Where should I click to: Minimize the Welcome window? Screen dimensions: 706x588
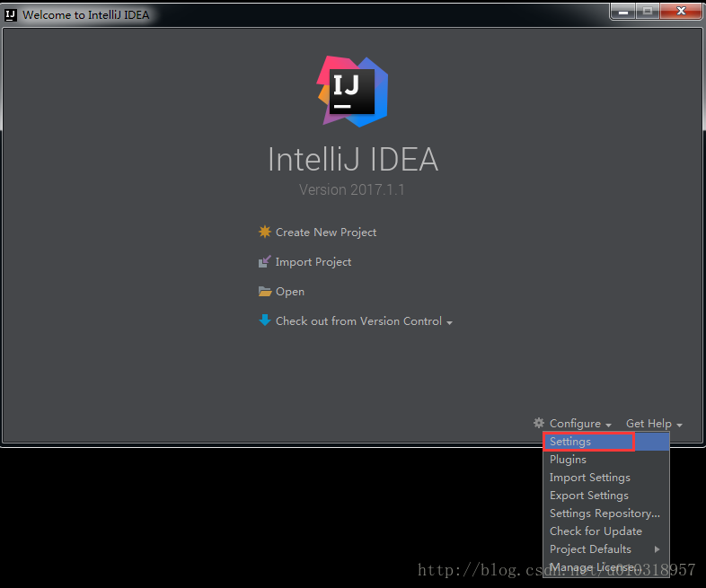[623, 12]
